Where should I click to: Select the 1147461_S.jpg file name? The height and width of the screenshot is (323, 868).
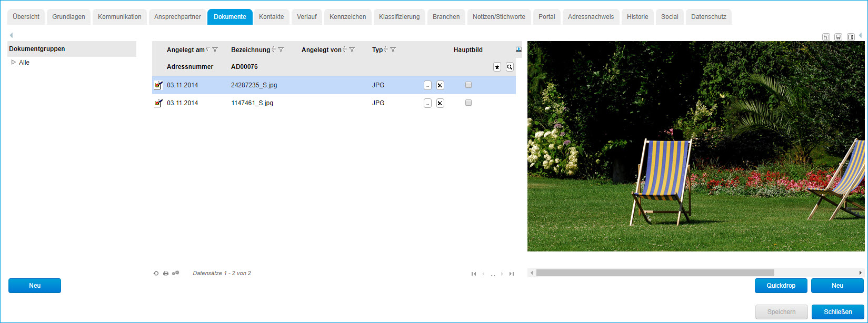click(x=252, y=103)
